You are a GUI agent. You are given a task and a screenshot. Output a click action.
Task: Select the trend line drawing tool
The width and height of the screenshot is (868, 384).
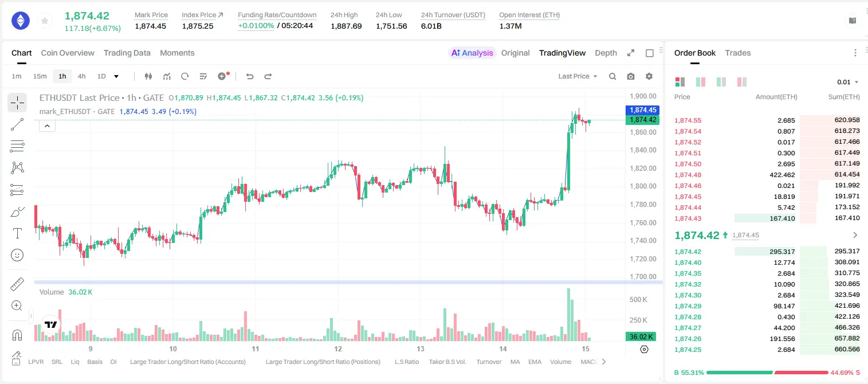pos(17,124)
